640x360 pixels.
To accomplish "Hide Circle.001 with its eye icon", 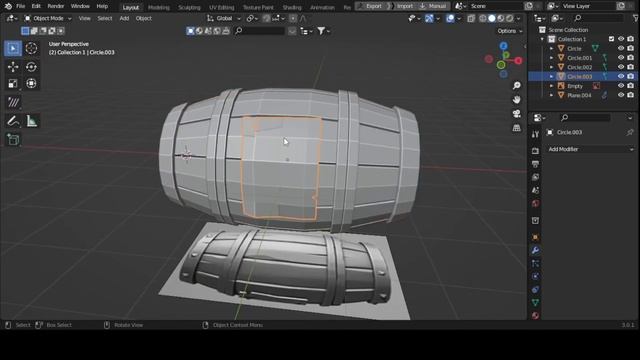I will [621, 58].
